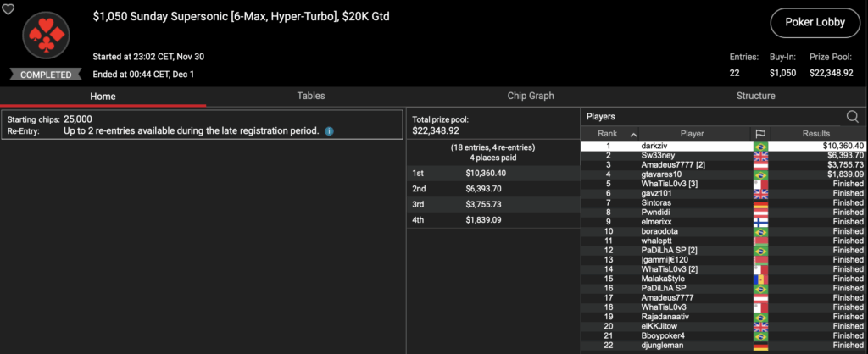Switch to the Tables tab
The width and height of the screenshot is (868, 354).
point(310,96)
